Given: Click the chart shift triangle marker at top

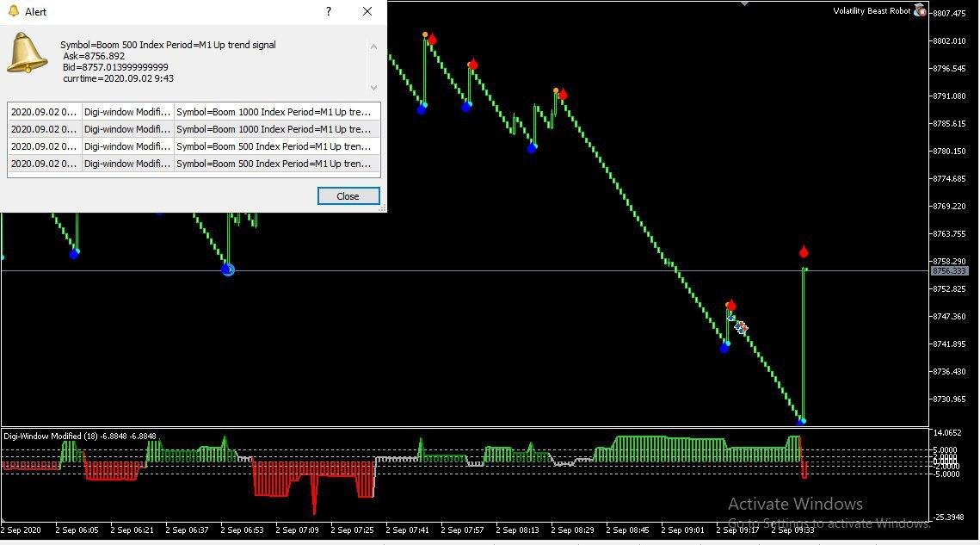Looking at the screenshot, I should [x=744, y=3].
